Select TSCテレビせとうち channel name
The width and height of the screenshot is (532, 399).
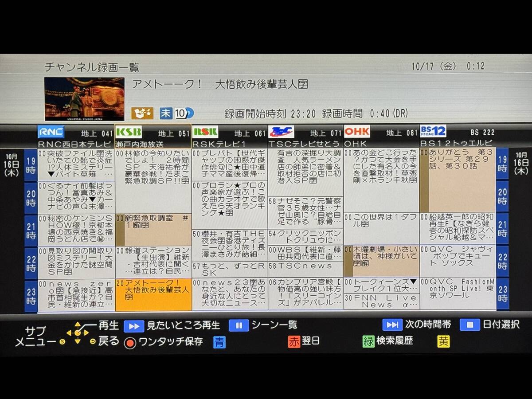click(x=304, y=144)
